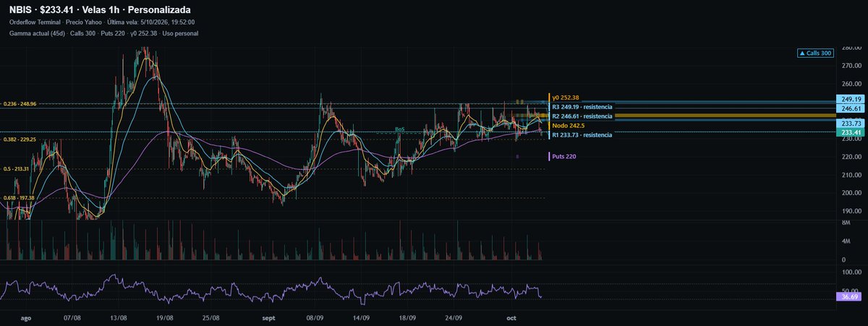Click the sept label on time axis

(268, 317)
